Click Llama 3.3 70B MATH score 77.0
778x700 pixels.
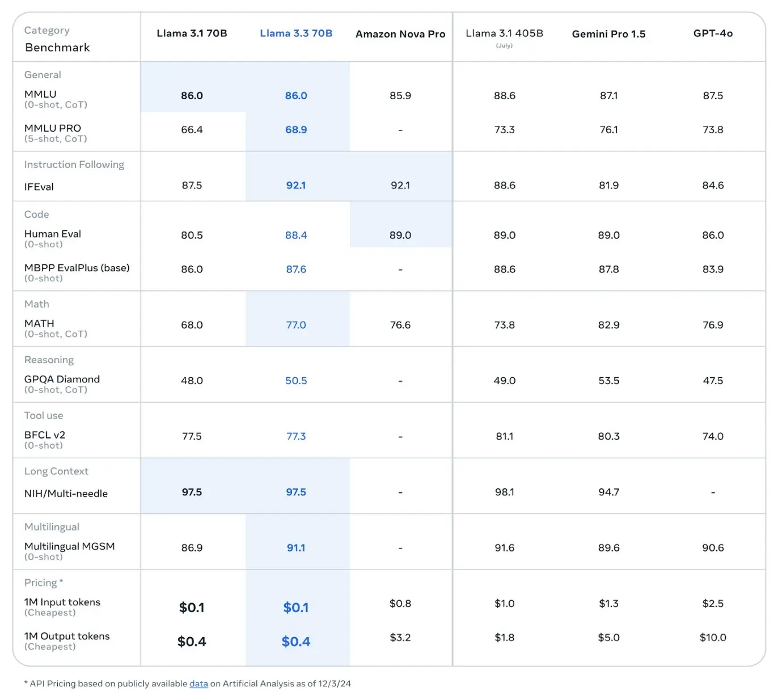pos(296,325)
